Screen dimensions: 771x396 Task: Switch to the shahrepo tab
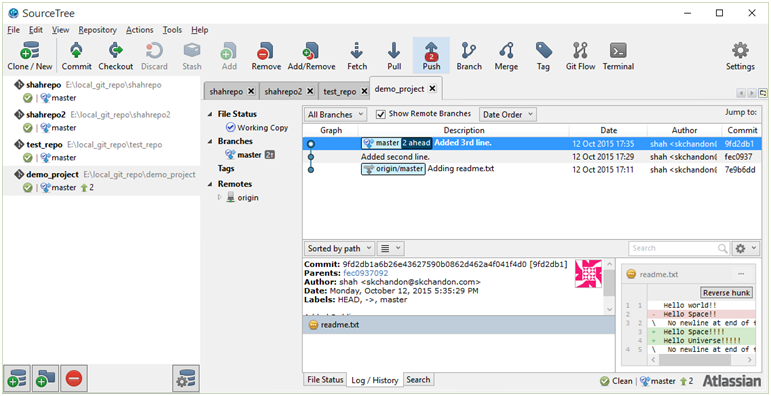[x=226, y=91]
